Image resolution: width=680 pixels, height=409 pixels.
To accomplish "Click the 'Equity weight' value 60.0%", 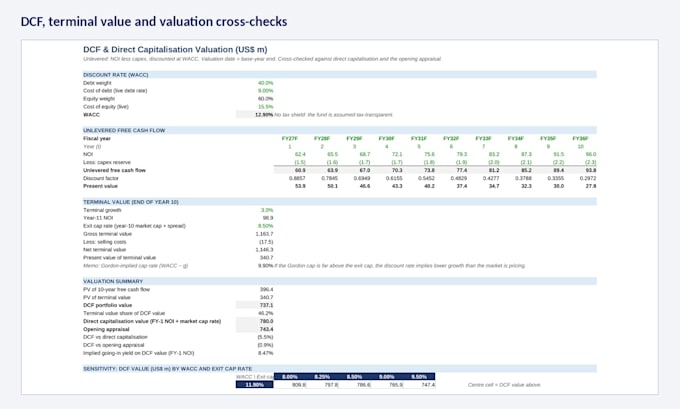I will click(x=265, y=99).
